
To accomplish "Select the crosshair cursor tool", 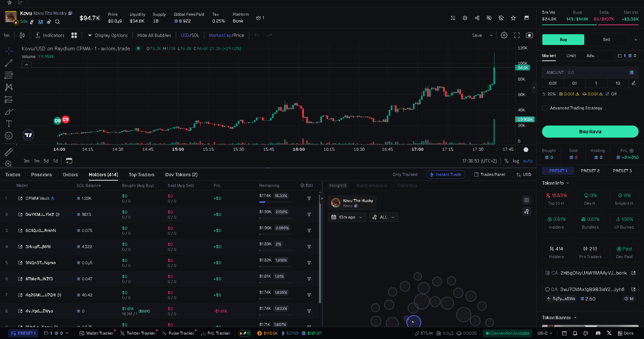I will point(9,51).
